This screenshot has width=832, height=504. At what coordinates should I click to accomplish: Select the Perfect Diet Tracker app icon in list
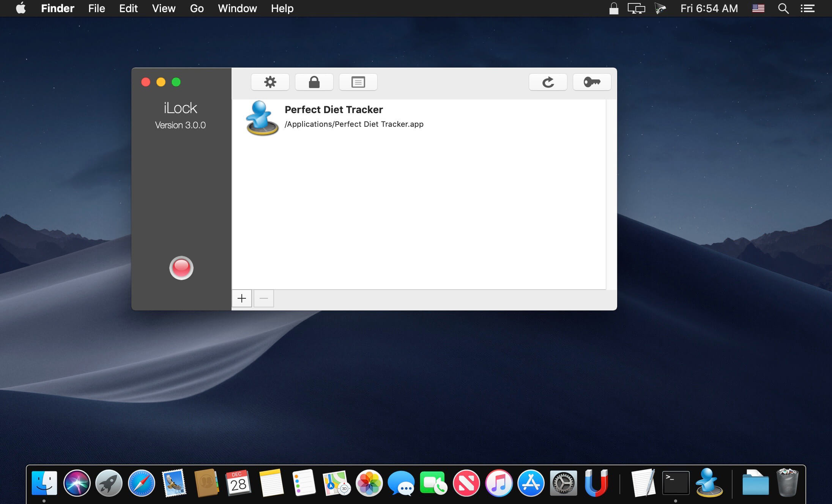point(262,118)
